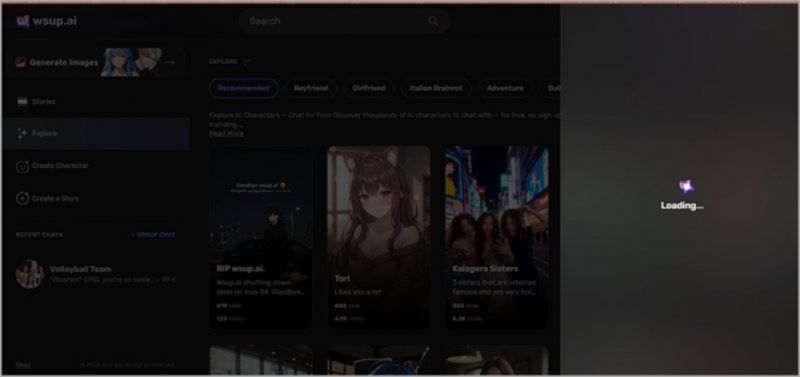Pick the Adventure category chip
The height and width of the screenshot is (377, 800).
click(505, 88)
